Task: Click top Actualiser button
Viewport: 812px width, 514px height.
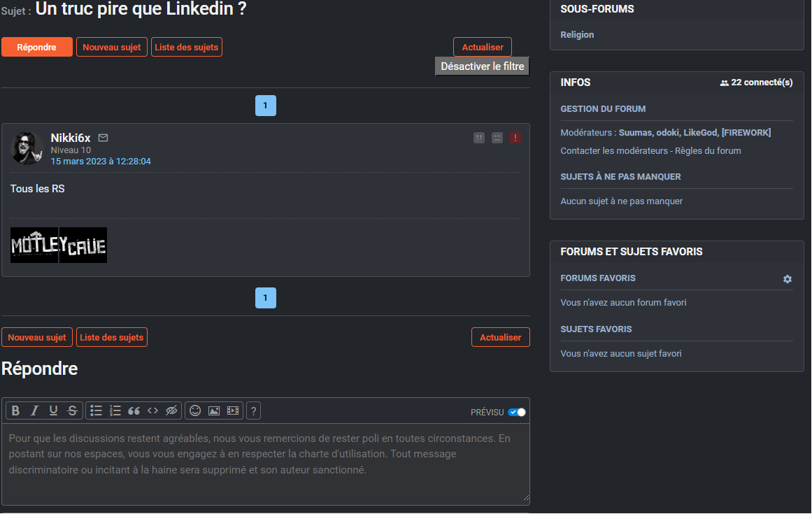Action: click(x=483, y=47)
